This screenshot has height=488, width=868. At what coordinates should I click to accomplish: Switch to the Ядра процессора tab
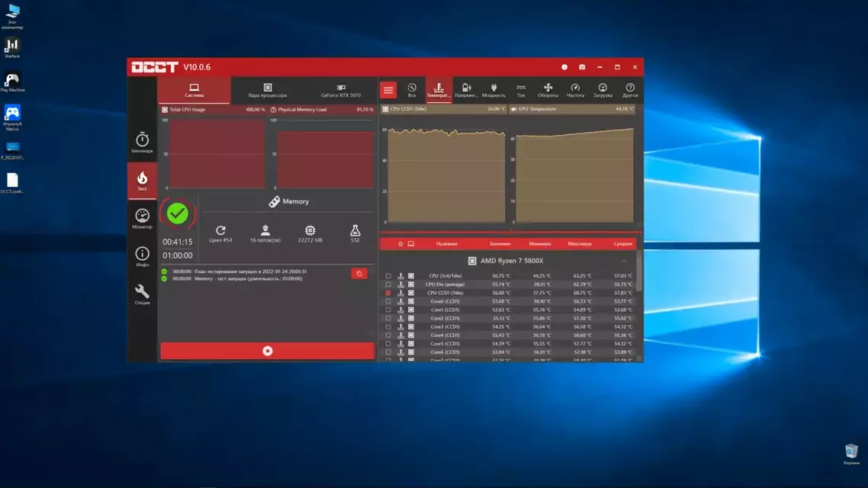pos(268,90)
